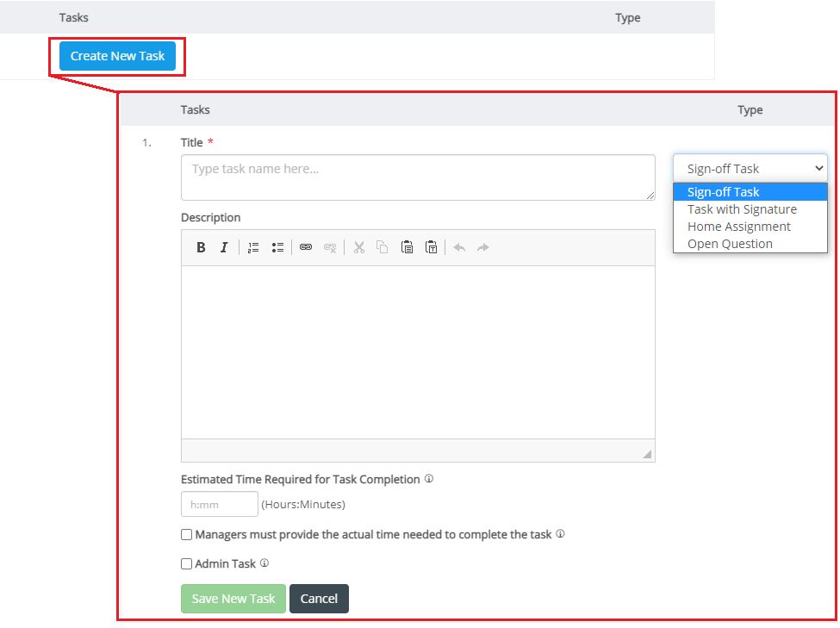
Task: Check 'Managers must provide the actual time' option
Action: click(186, 534)
